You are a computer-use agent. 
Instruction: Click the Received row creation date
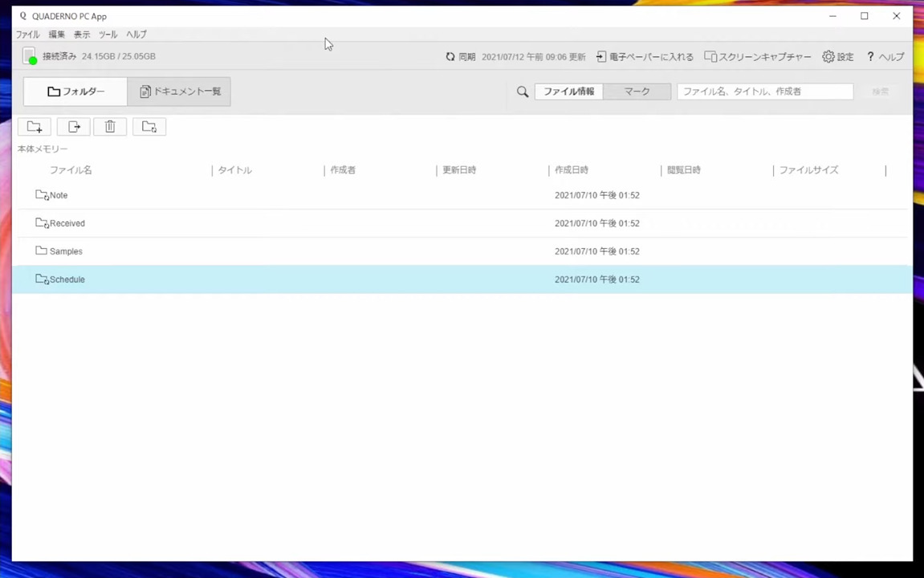coord(597,223)
